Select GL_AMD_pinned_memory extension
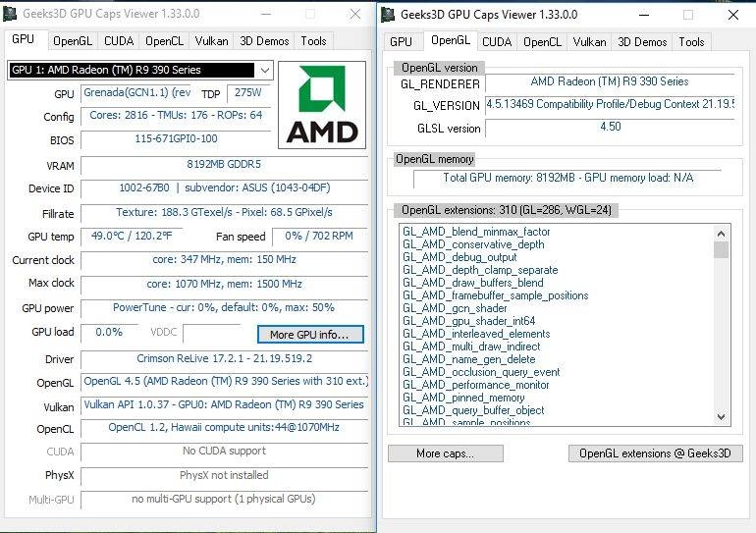756x533 pixels. (x=463, y=398)
